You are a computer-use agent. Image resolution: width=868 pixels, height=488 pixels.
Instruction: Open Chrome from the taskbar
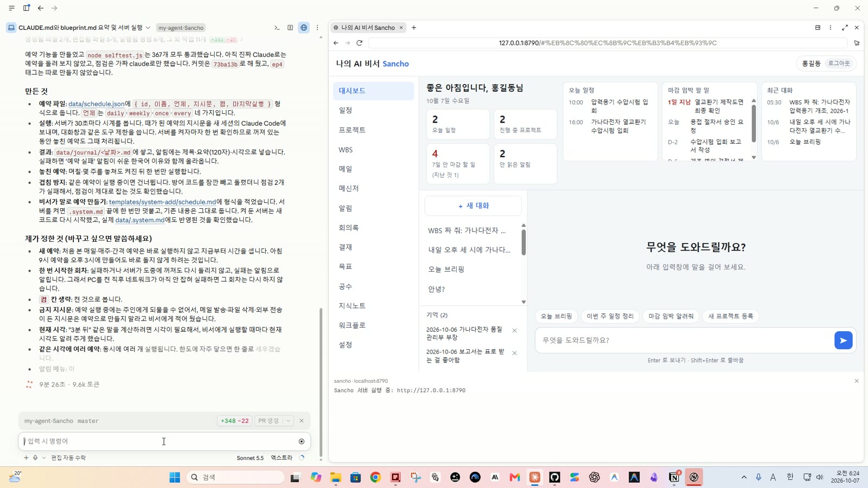click(375, 477)
